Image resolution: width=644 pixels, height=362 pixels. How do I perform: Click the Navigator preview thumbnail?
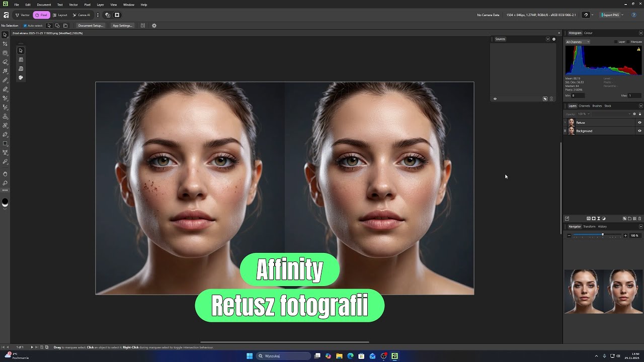tap(603, 291)
